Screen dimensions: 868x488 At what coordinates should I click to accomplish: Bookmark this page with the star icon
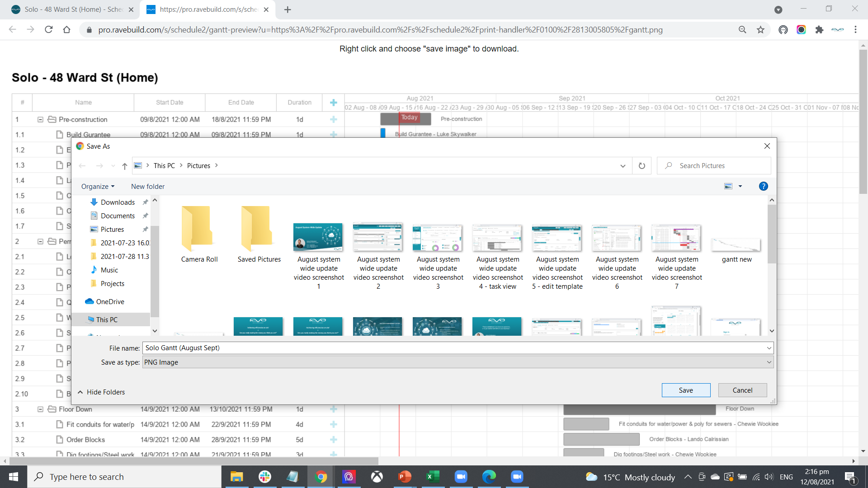[760, 30]
